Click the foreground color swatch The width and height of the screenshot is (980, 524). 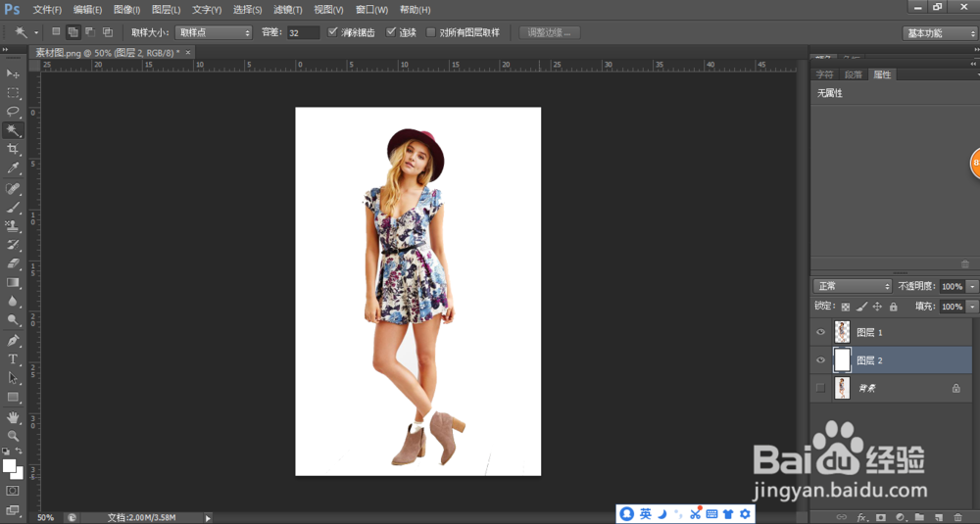point(9,465)
